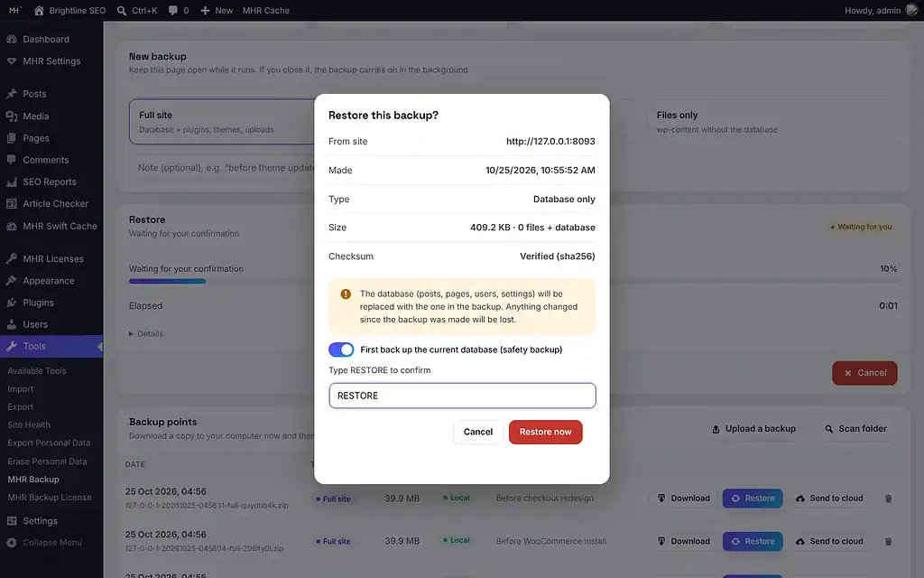Click the Tools wrench icon
924x578 pixels.
11,346
